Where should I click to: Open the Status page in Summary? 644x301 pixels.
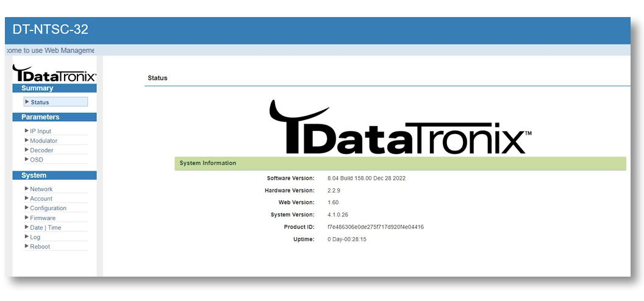pyautogui.click(x=56, y=102)
